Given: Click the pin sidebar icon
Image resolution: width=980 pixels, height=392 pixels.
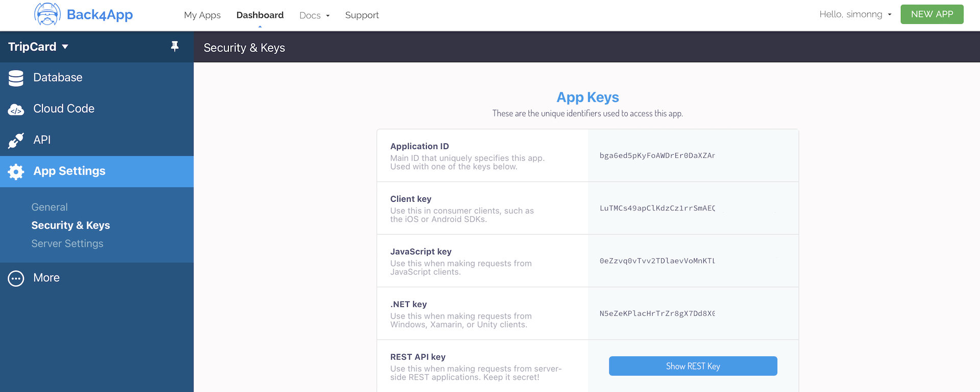Looking at the screenshot, I should pyautogui.click(x=175, y=46).
